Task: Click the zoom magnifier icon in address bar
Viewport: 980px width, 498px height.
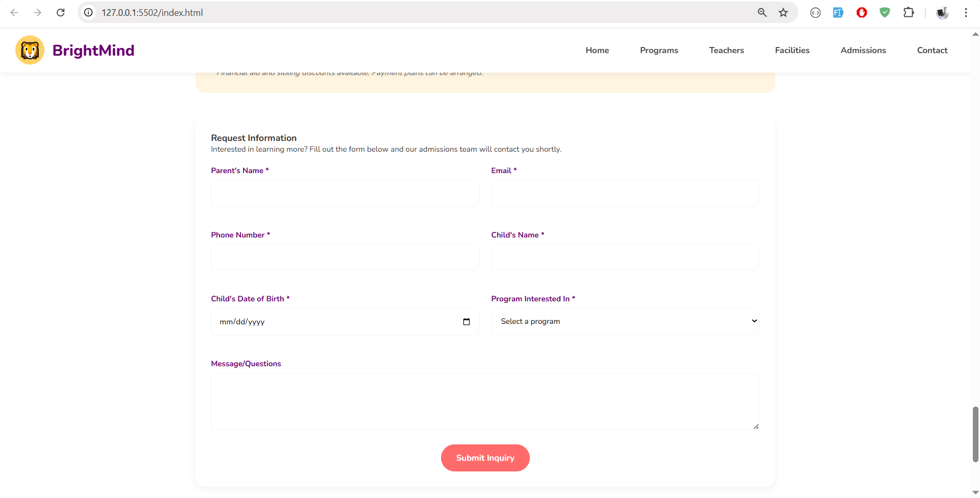Action: (x=762, y=13)
